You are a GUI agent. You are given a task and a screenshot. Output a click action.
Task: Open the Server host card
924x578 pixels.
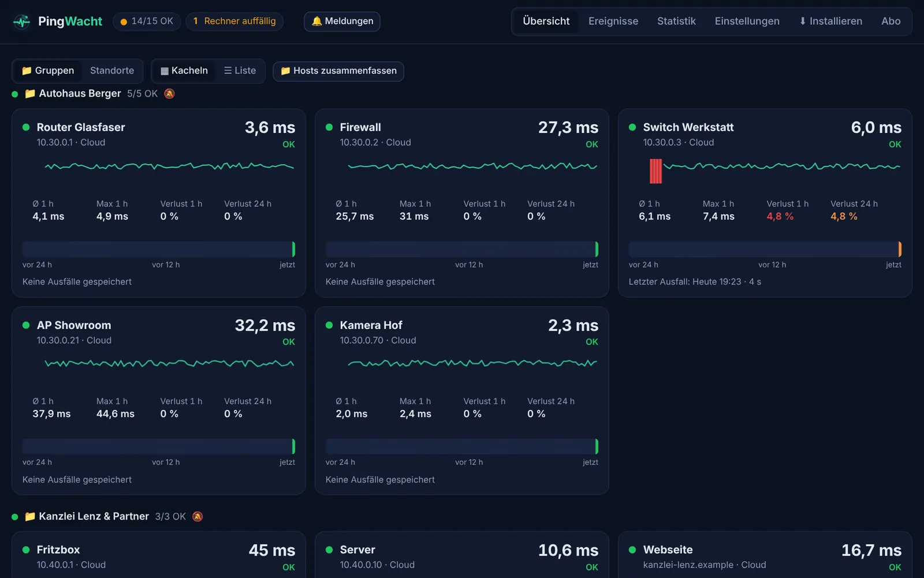(461, 555)
